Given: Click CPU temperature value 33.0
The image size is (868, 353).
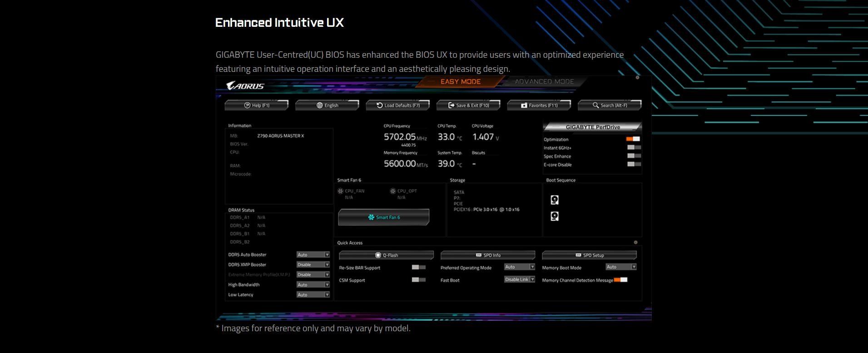Looking at the screenshot, I should tap(446, 137).
